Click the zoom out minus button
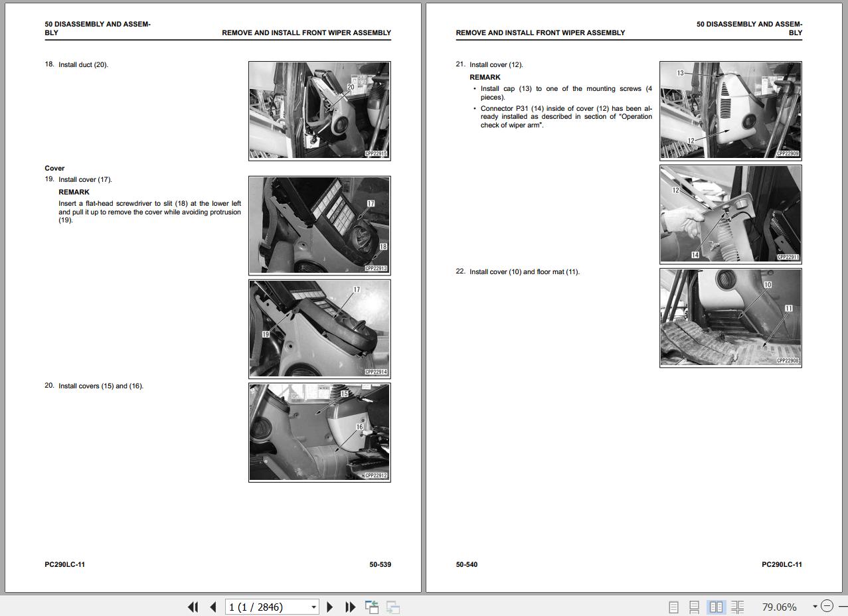The height and width of the screenshot is (616, 848). (827, 606)
